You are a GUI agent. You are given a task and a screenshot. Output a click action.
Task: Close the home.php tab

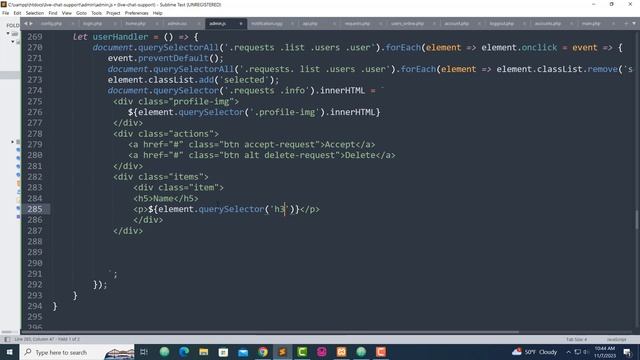pyautogui.click(x=158, y=24)
